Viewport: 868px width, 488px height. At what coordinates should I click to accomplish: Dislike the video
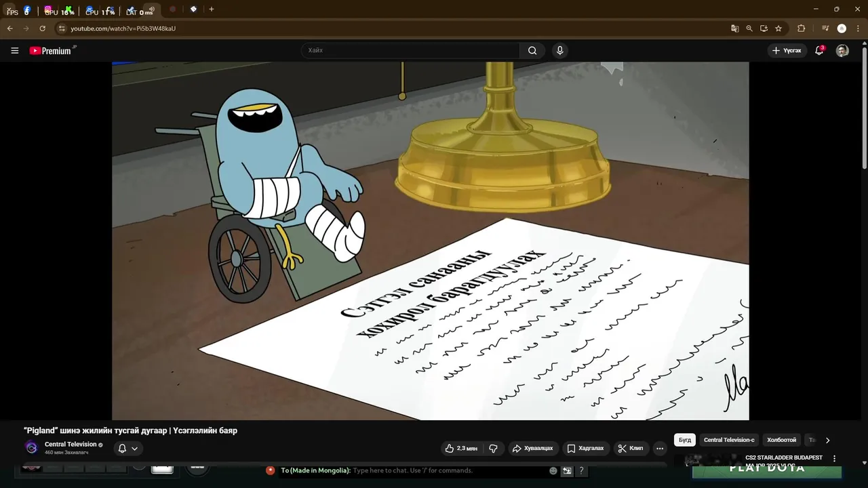click(x=493, y=448)
